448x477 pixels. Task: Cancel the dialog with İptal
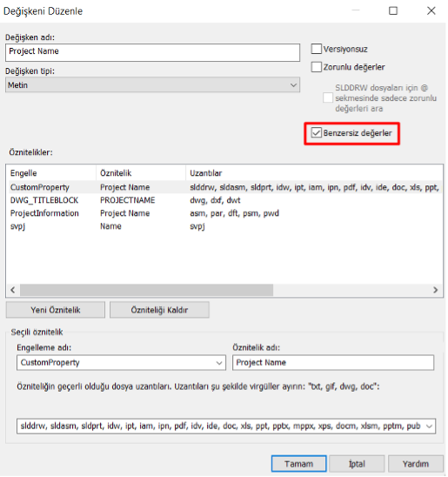pos(357,464)
